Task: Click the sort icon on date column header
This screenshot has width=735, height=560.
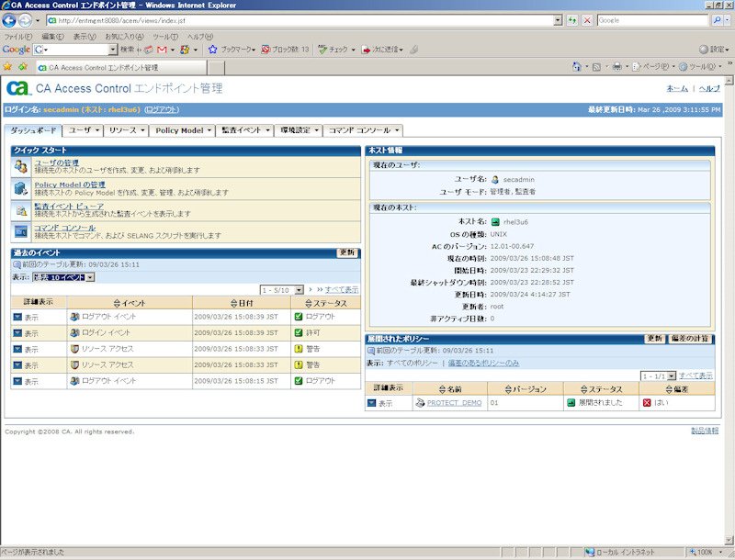Action: (x=234, y=304)
